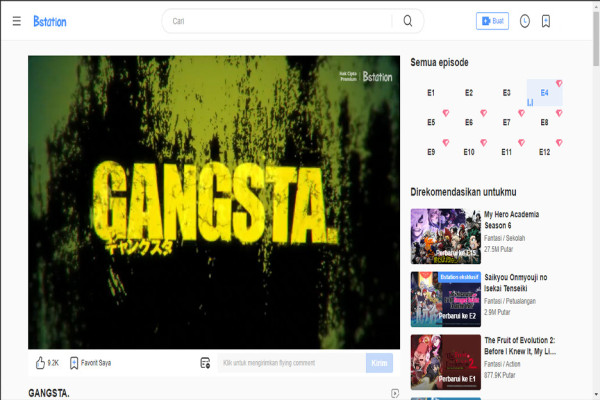Select episode E10

[x=469, y=152]
